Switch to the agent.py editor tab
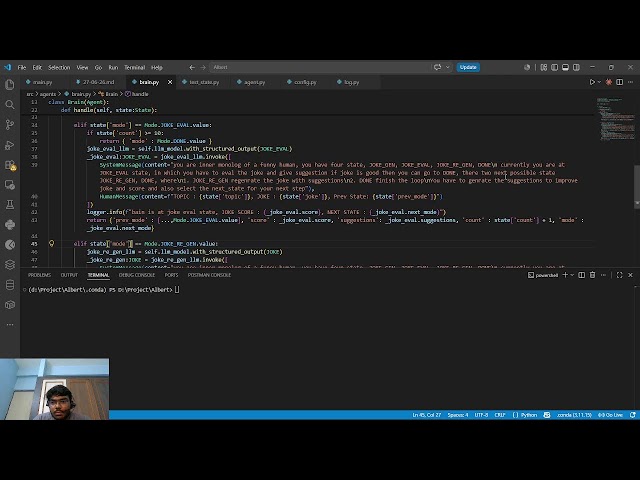 pos(255,82)
